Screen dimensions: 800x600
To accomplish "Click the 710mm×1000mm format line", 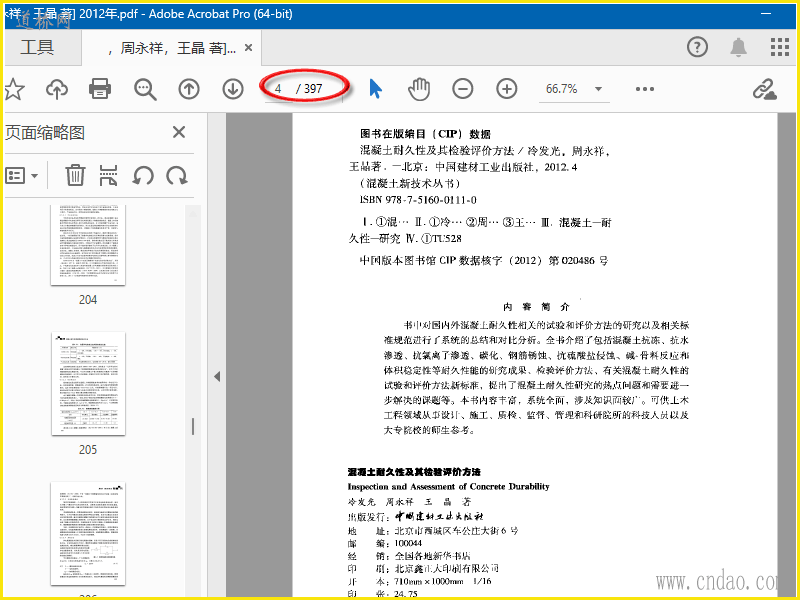I will tap(419, 581).
